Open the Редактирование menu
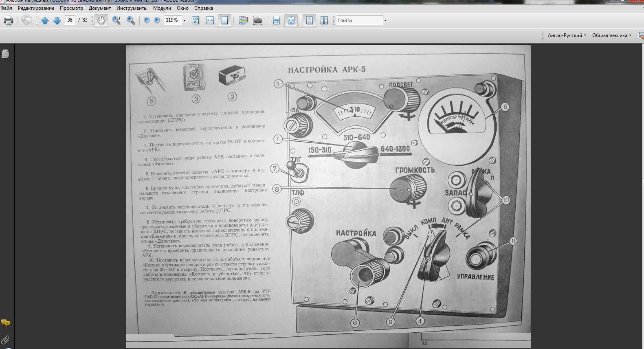The height and width of the screenshot is (349, 644). (x=36, y=8)
